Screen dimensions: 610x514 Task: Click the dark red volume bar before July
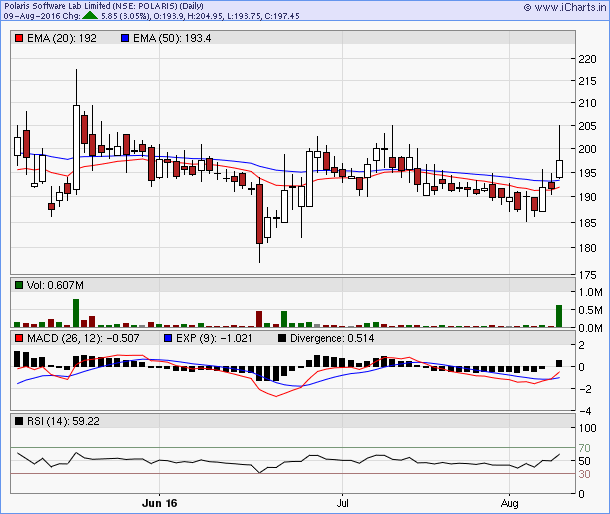(x=259, y=319)
